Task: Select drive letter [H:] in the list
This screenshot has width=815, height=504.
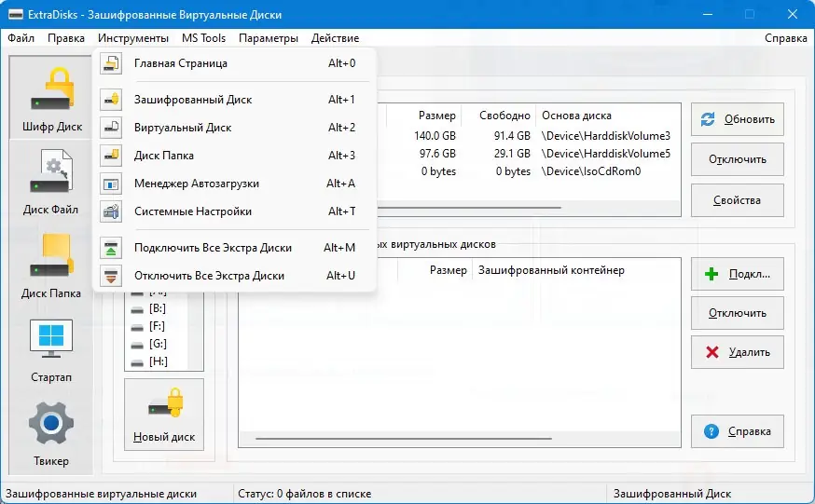Action: [x=158, y=361]
